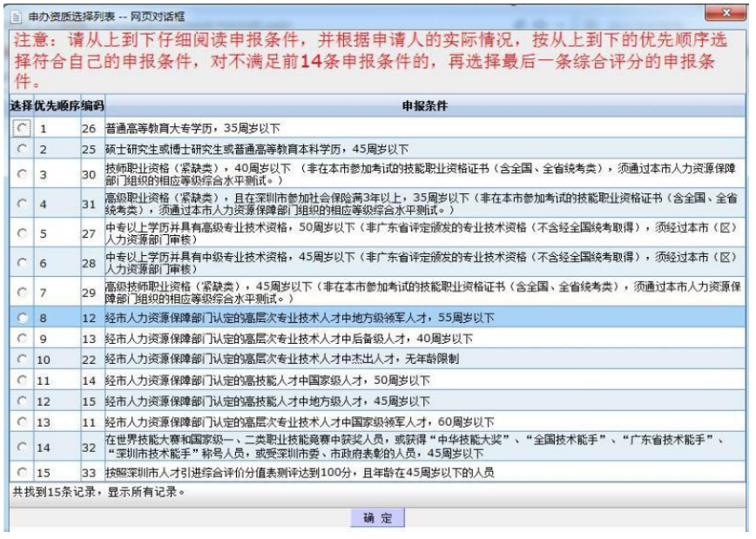Click row text 硕士研究生或博士研究生 45周岁以下
This screenshot has height=539, width=756.
point(257,149)
